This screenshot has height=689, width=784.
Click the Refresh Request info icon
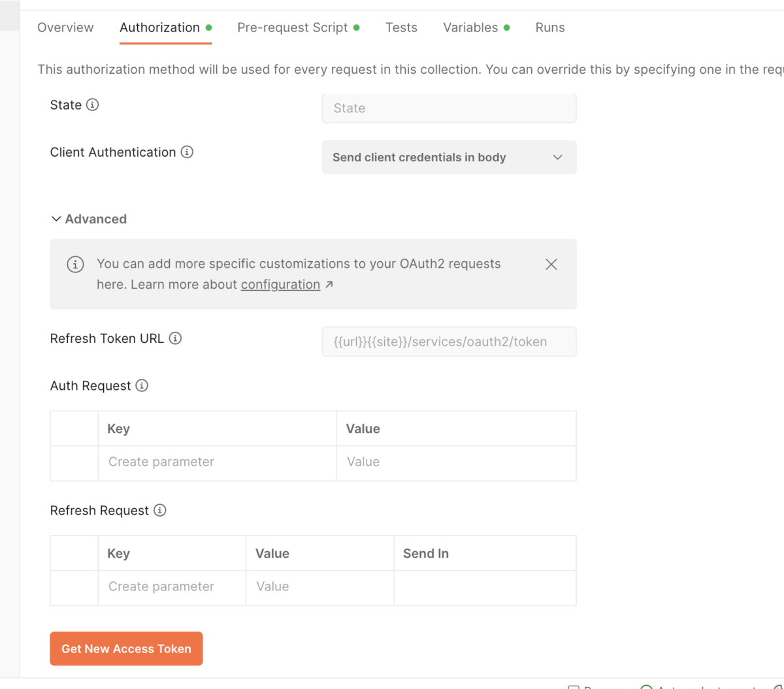(160, 510)
